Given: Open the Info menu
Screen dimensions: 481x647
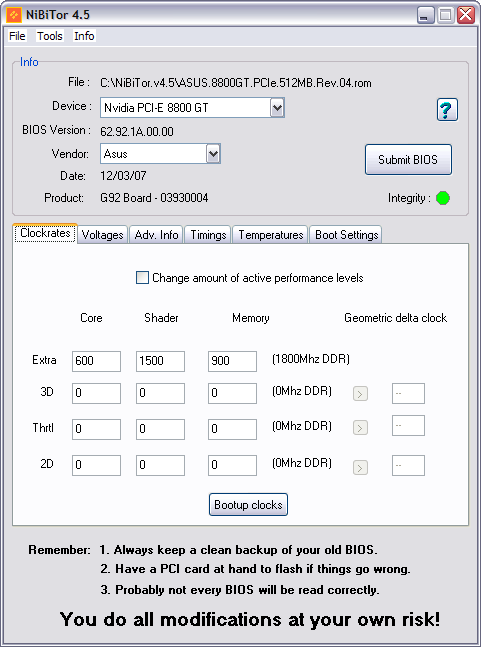Looking at the screenshot, I should click(84, 36).
